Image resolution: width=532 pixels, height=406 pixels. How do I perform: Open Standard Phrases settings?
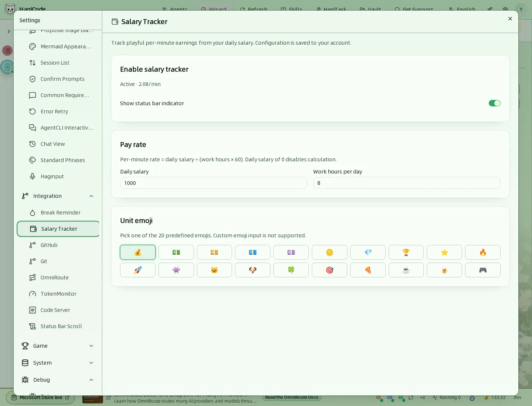pyautogui.click(x=58, y=160)
